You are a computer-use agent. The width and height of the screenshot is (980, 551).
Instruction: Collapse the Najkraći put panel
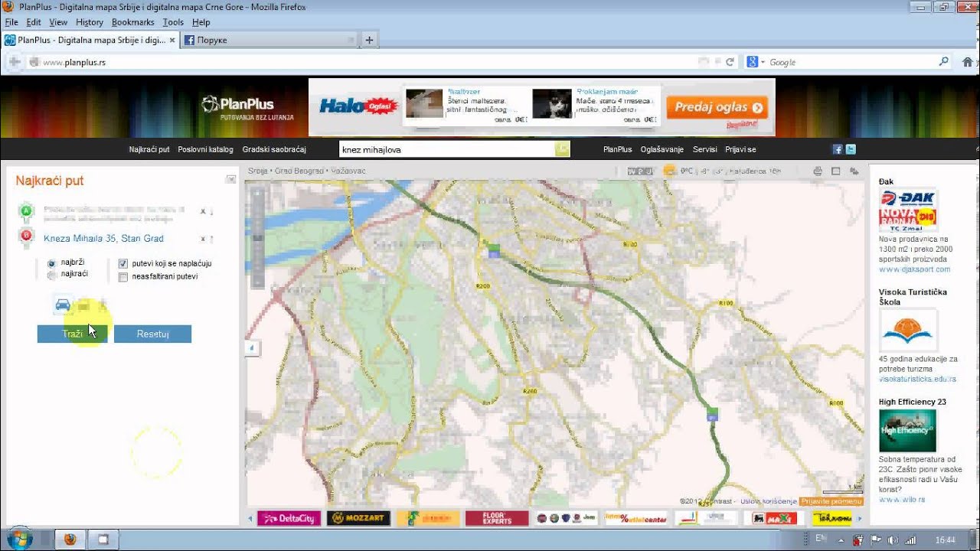coord(230,179)
